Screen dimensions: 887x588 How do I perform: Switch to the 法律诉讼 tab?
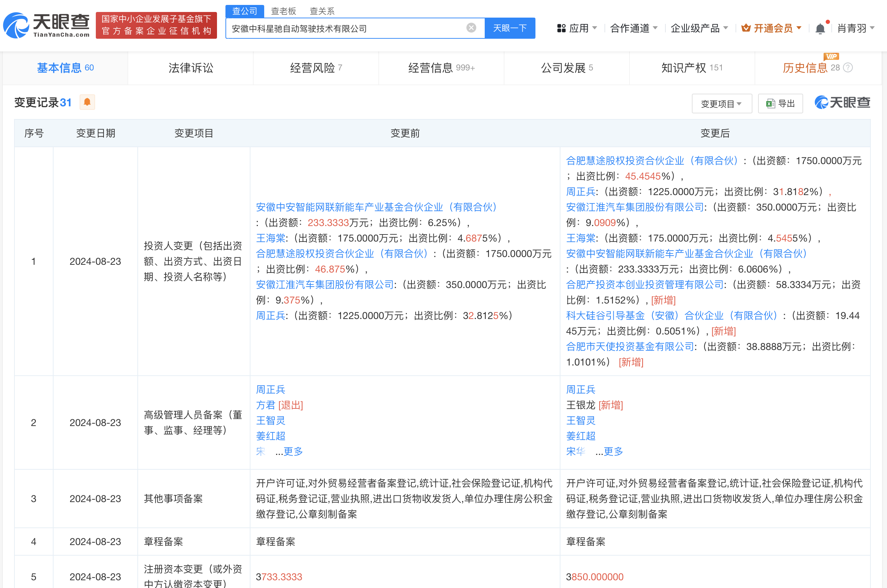click(190, 68)
